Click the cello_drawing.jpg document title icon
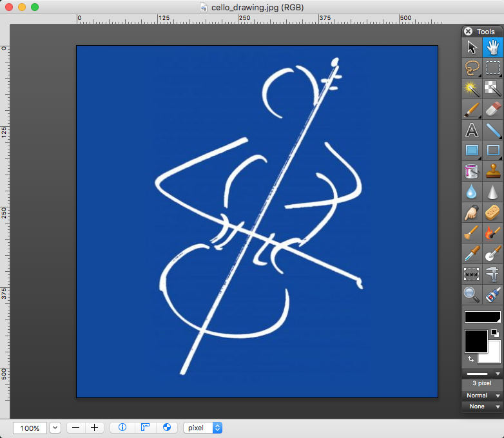 click(x=204, y=7)
